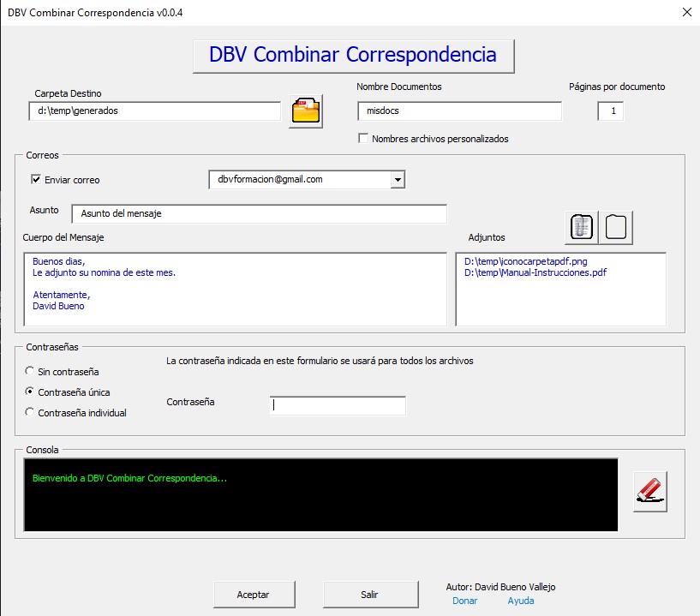700x616 pixels.
Task: Click the Aceptar button
Action: [x=254, y=595]
